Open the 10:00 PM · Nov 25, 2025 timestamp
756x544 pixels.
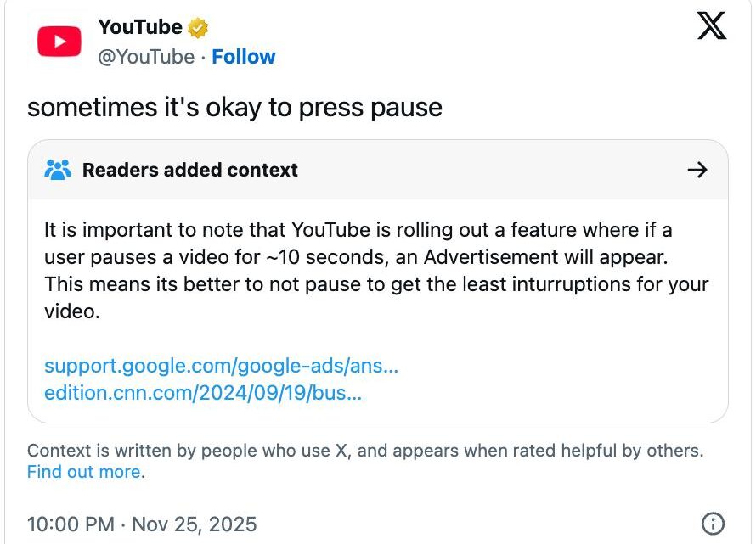(x=142, y=524)
